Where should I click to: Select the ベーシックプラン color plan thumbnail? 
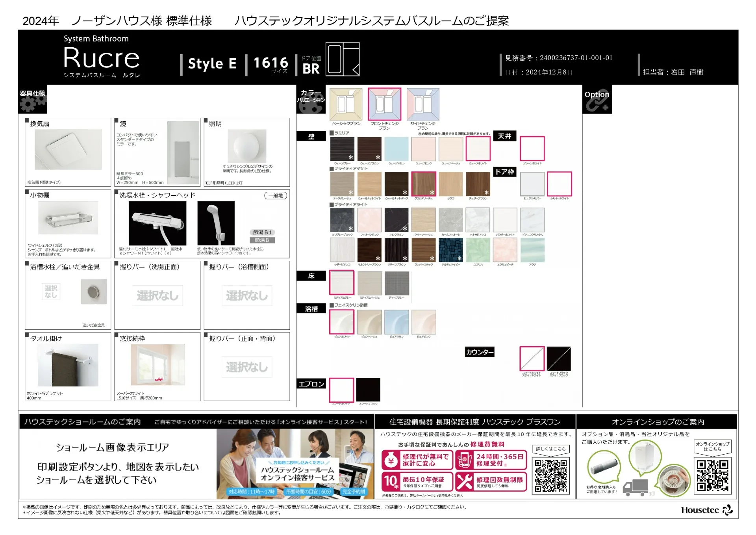346,104
